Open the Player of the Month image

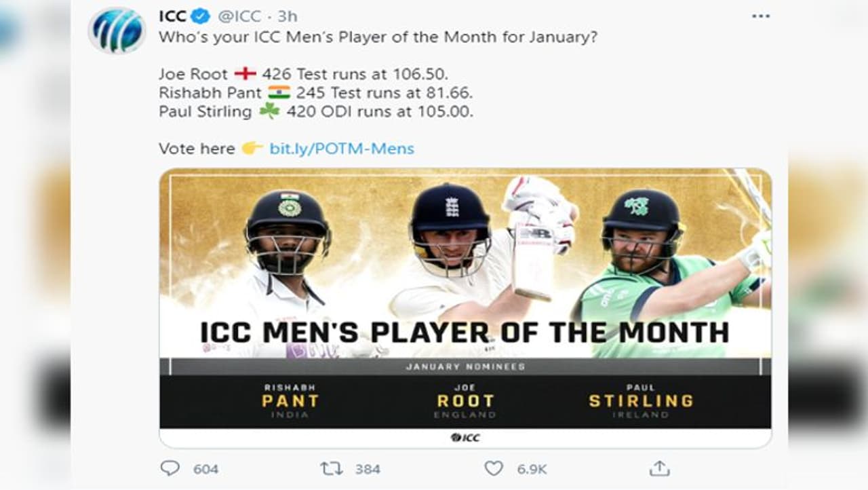coord(465,271)
